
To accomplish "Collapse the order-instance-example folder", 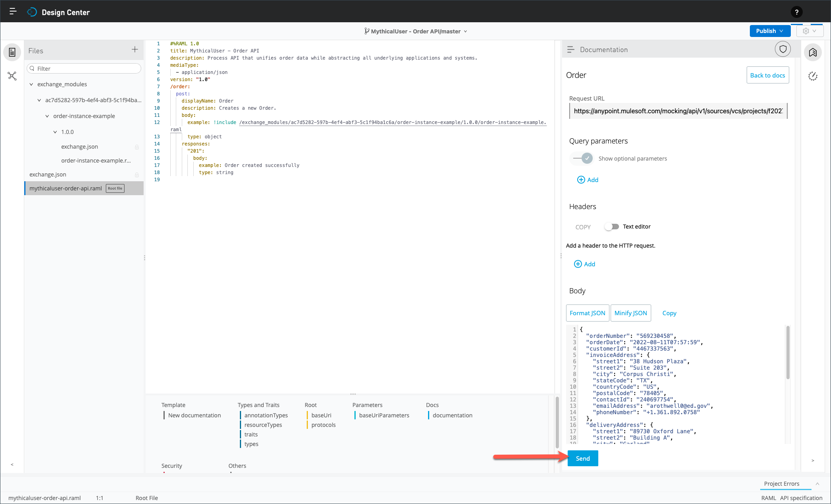I will point(47,116).
